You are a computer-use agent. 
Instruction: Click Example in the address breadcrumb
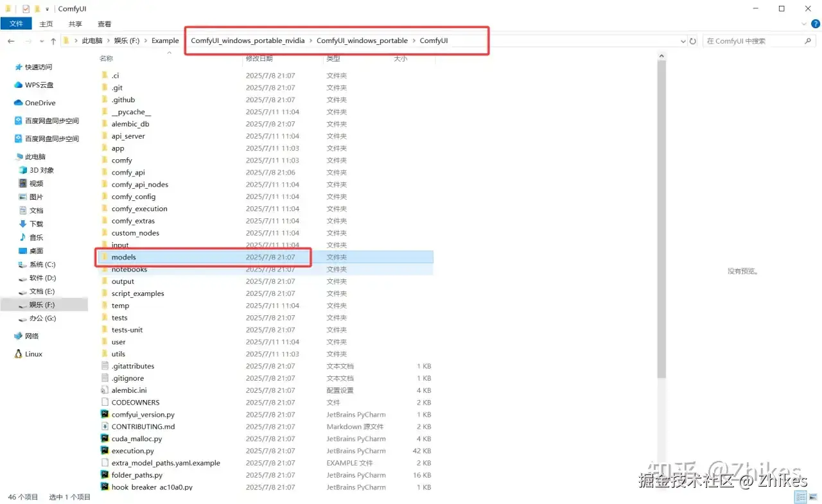coord(165,40)
